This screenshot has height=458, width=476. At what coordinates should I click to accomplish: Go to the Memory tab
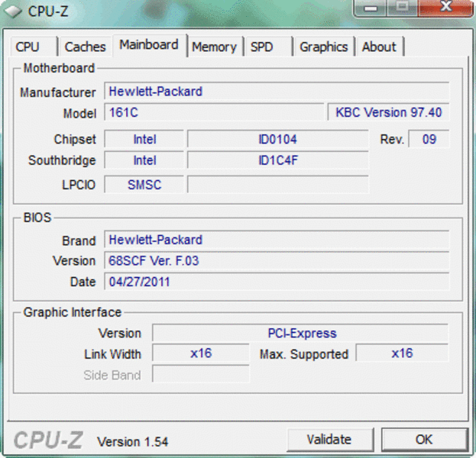(x=214, y=47)
